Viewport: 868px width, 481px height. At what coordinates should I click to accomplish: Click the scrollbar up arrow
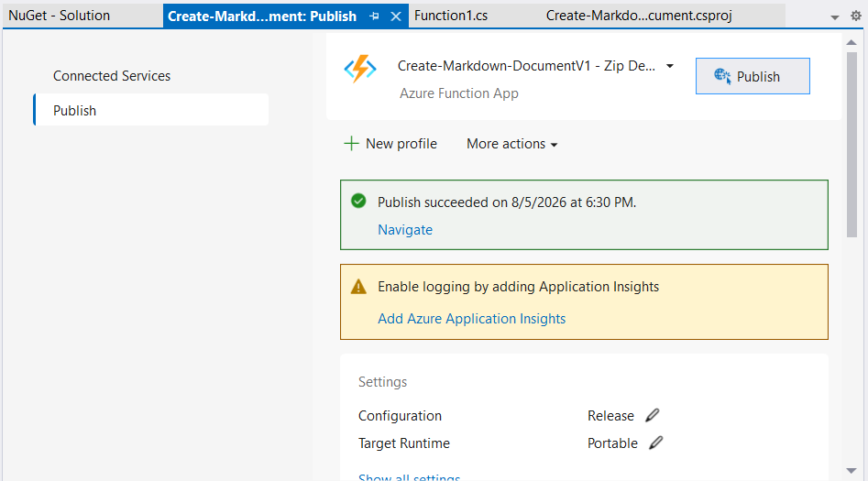pos(852,43)
